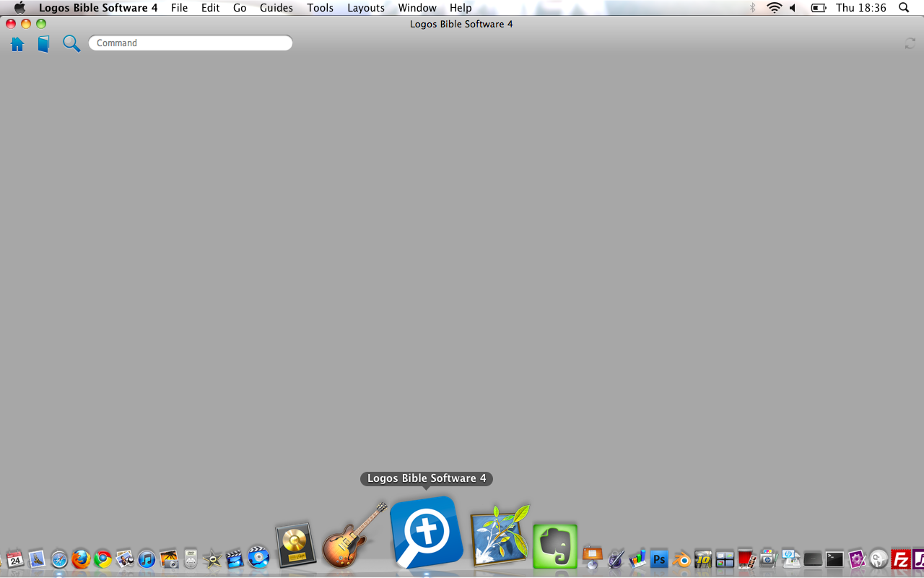Click into the Command box

tap(191, 43)
